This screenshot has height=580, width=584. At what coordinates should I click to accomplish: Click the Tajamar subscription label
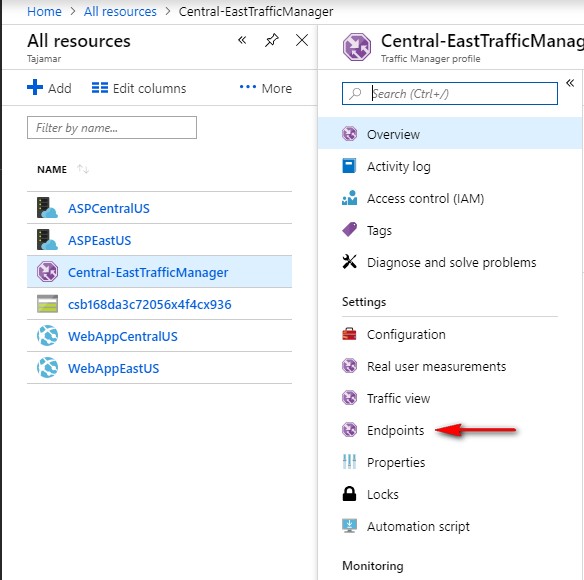[x=44, y=59]
